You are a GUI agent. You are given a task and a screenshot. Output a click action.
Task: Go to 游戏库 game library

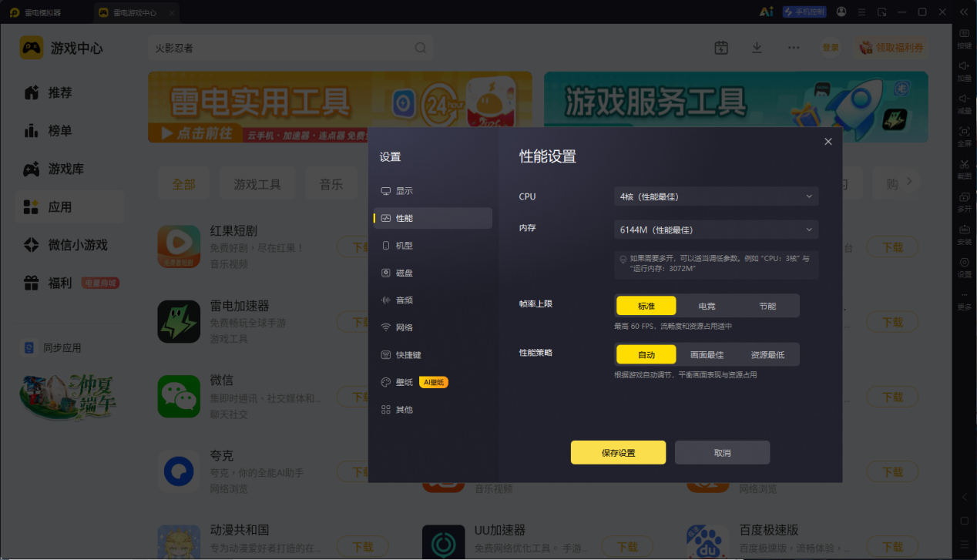click(69, 169)
